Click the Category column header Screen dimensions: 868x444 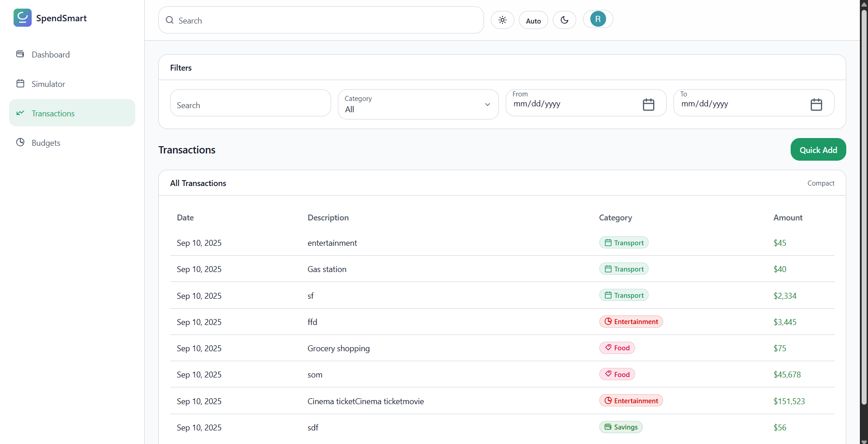coord(615,218)
